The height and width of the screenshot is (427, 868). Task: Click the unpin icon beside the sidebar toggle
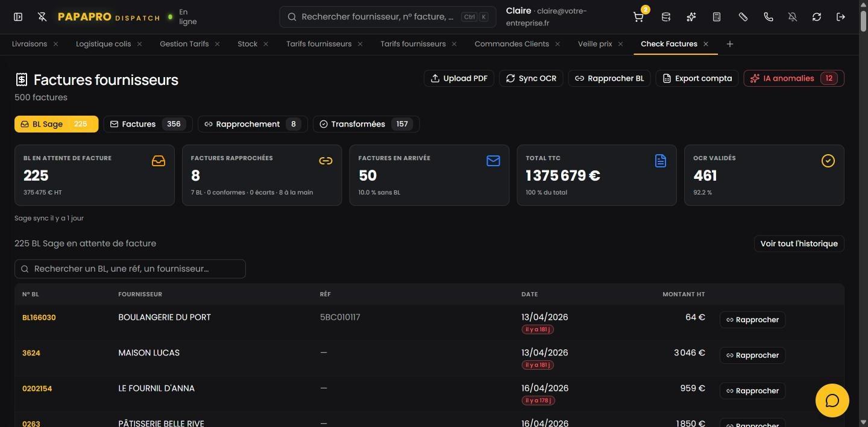[x=42, y=17]
